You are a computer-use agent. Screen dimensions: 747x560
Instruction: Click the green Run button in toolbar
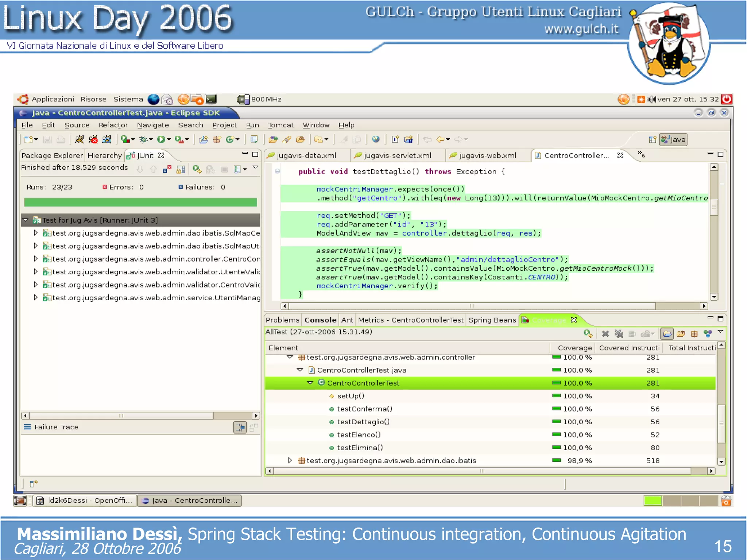click(x=161, y=139)
